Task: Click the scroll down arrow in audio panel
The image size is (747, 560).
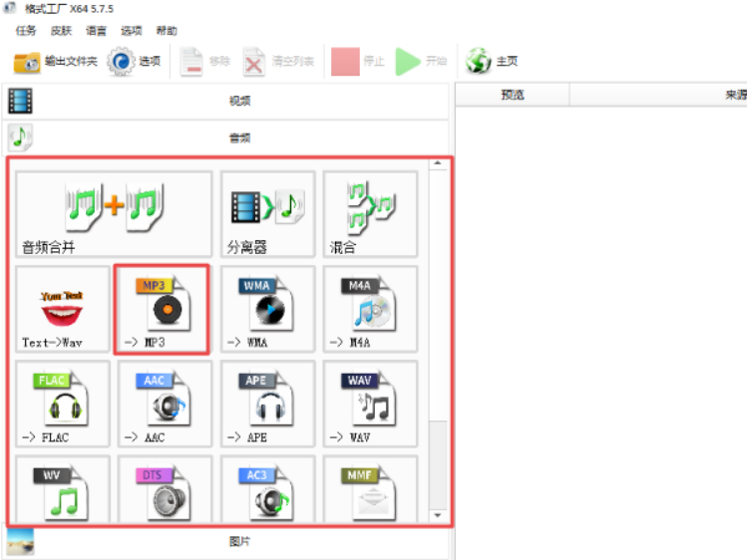Action: coord(438,515)
